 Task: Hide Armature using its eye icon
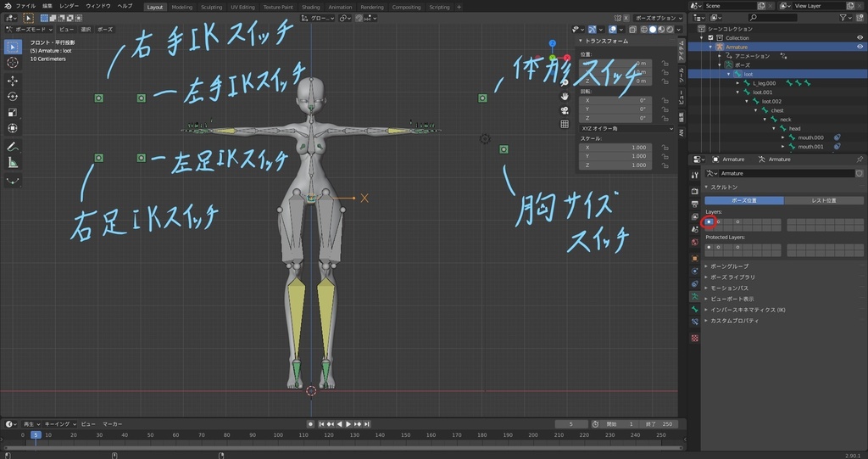pyautogui.click(x=860, y=47)
